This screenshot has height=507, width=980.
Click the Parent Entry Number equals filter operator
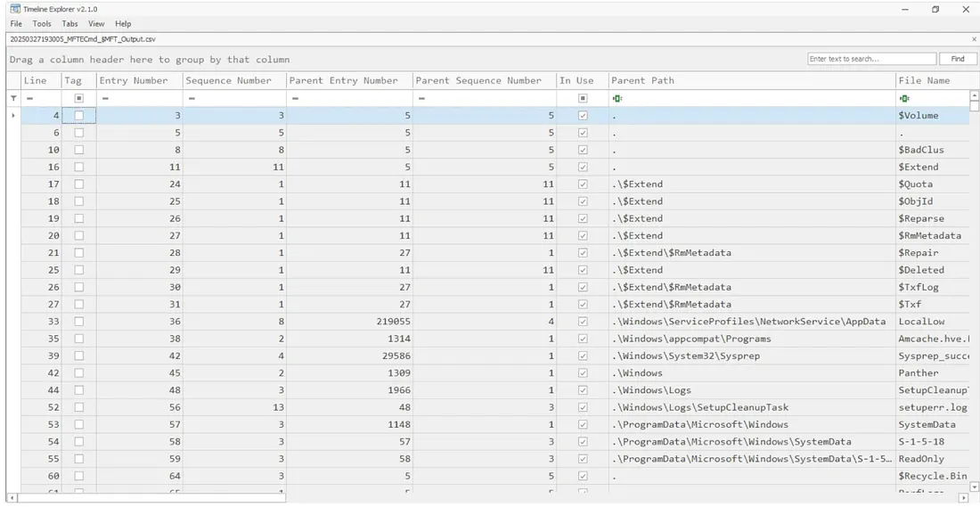coord(295,98)
